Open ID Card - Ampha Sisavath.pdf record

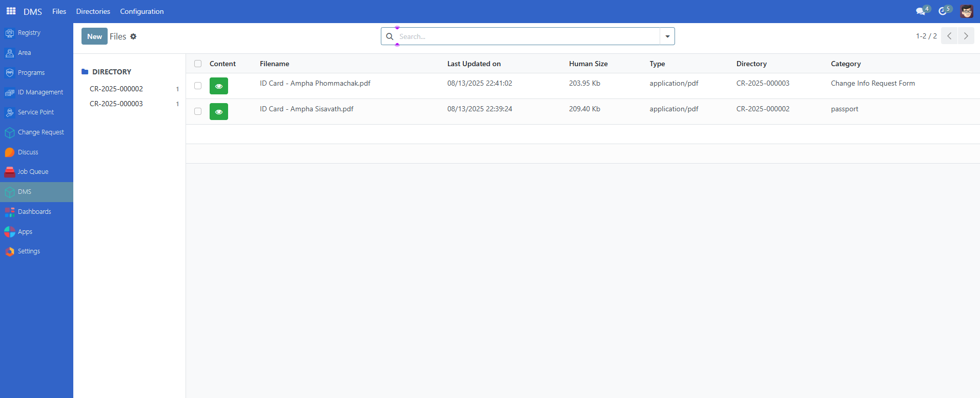coord(307,109)
